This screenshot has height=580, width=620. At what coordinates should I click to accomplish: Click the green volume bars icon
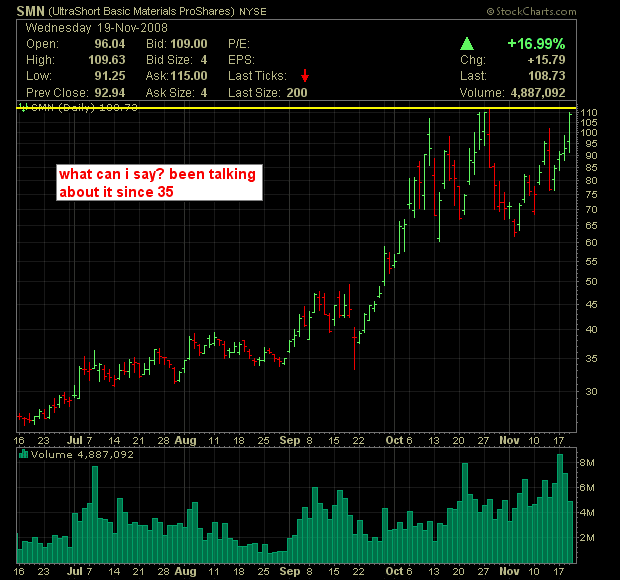click(x=23, y=454)
